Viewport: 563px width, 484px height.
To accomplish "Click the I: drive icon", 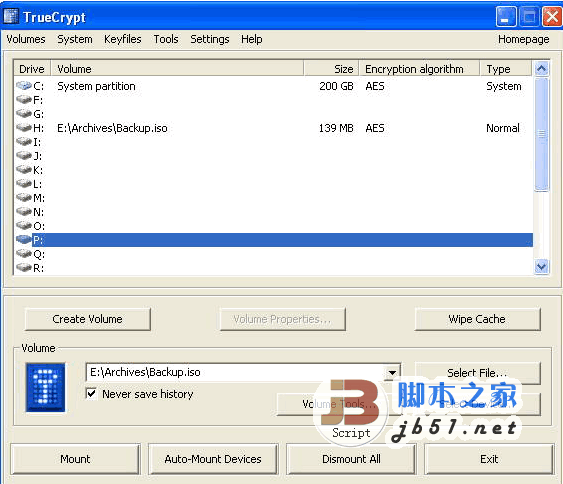I will point(24,141).
